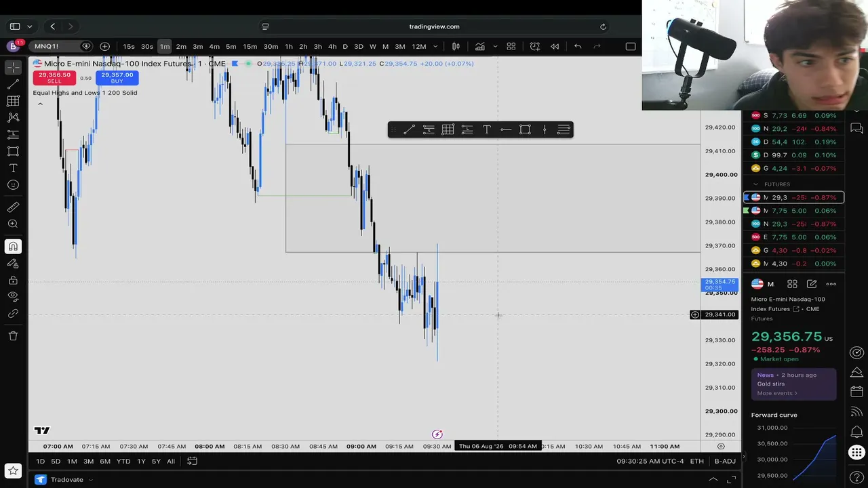868x488 pixels.
Task: Select the 1D date range
Action: (x=40, y=462)
